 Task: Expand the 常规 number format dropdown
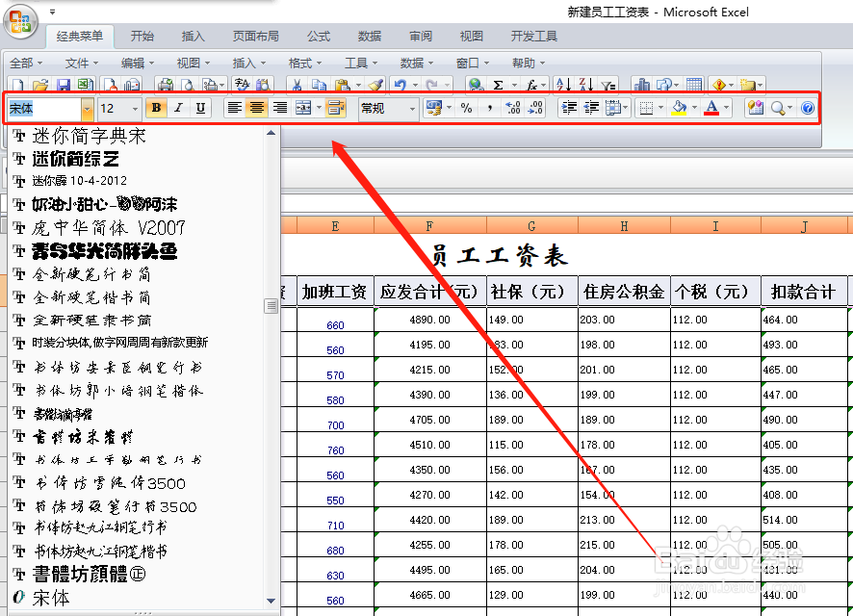(x=412, y=109)
